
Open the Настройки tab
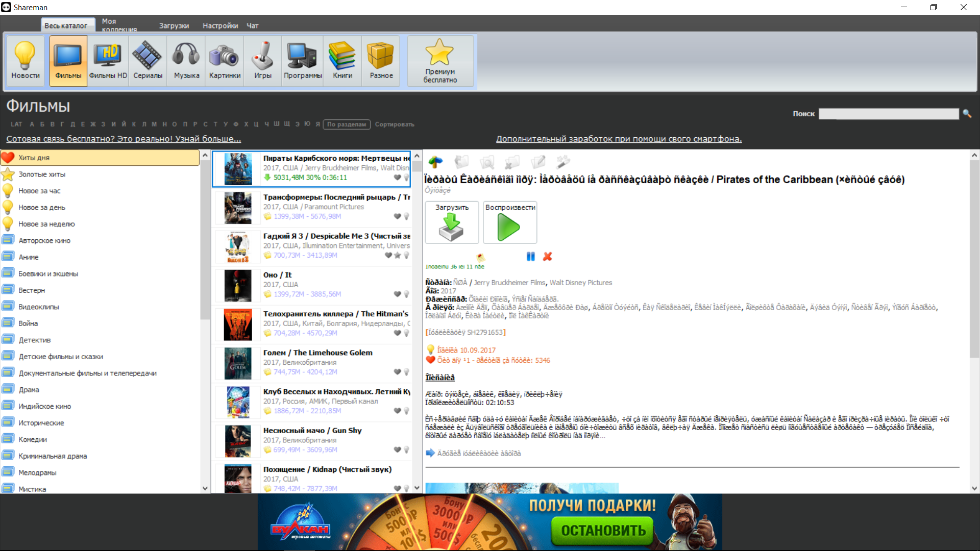(220, 26)
